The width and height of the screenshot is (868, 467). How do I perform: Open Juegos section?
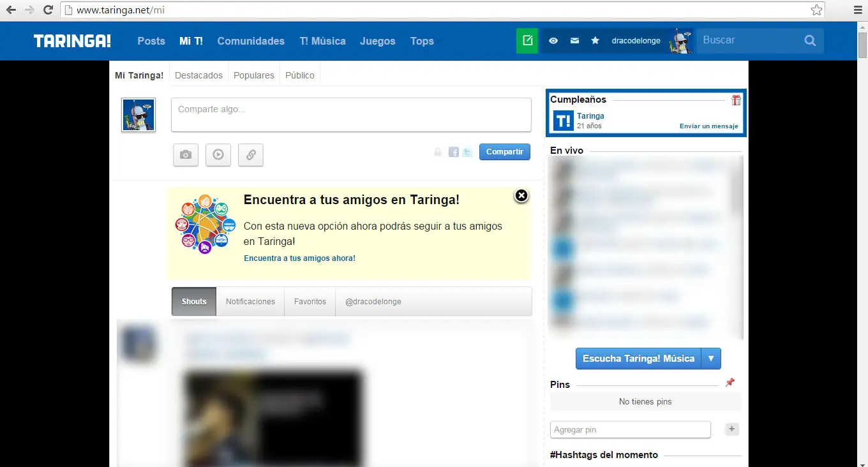(378, 41)
